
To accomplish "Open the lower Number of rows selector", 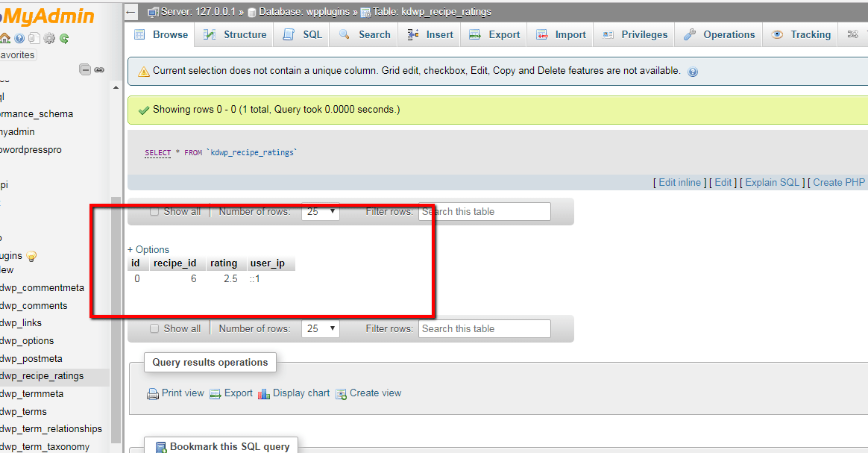I will [320, 328].
